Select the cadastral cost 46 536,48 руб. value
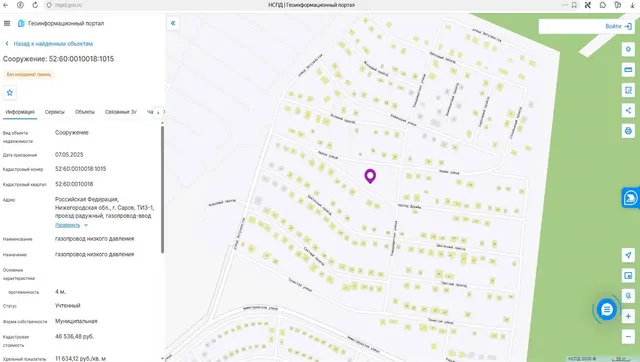The image size is (640, 362). coord(75,337)
